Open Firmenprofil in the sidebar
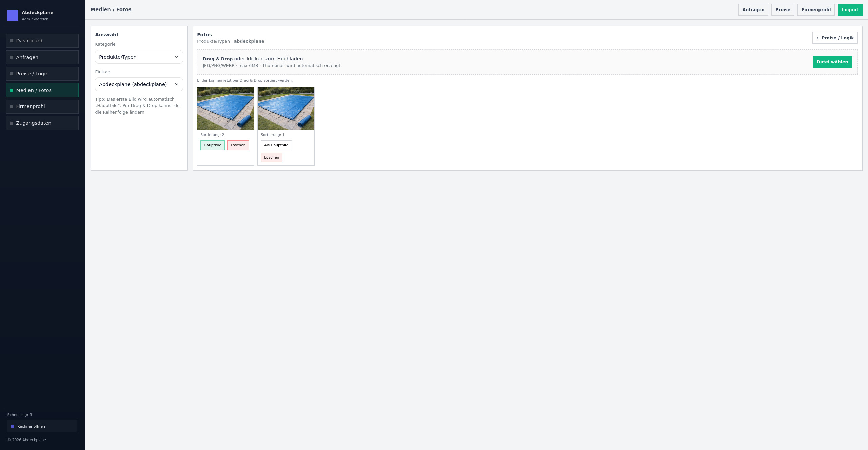 (x=42, y=106)
